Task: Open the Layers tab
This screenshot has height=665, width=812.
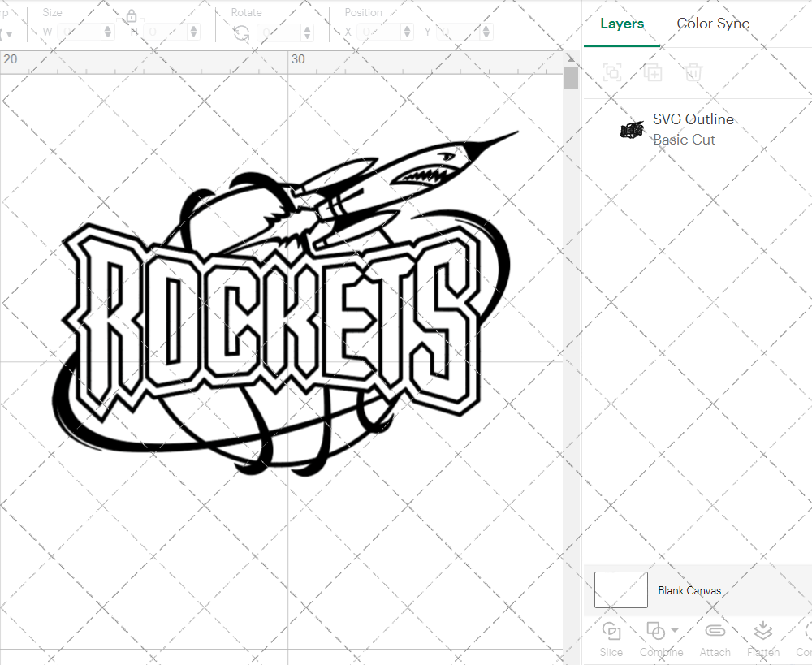Action: (x=620, y=24)
